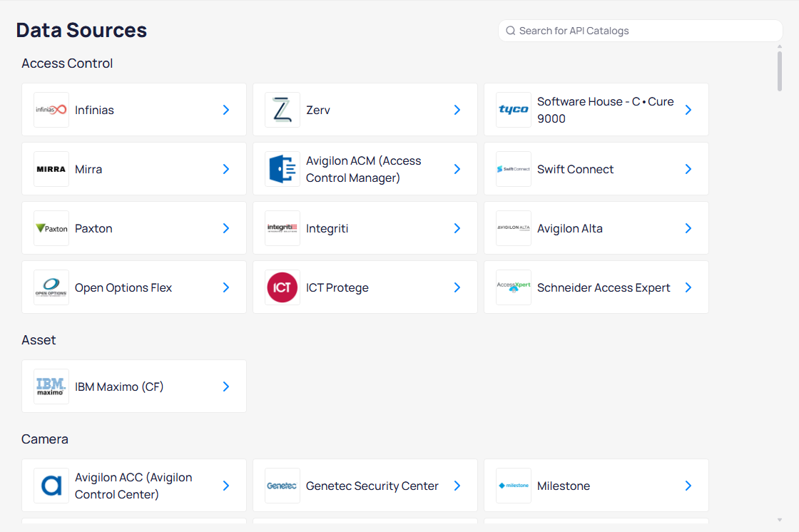Select the Paxton data source name
The height and width of the screenshot is (532, 799).
(x=93, y=228)
